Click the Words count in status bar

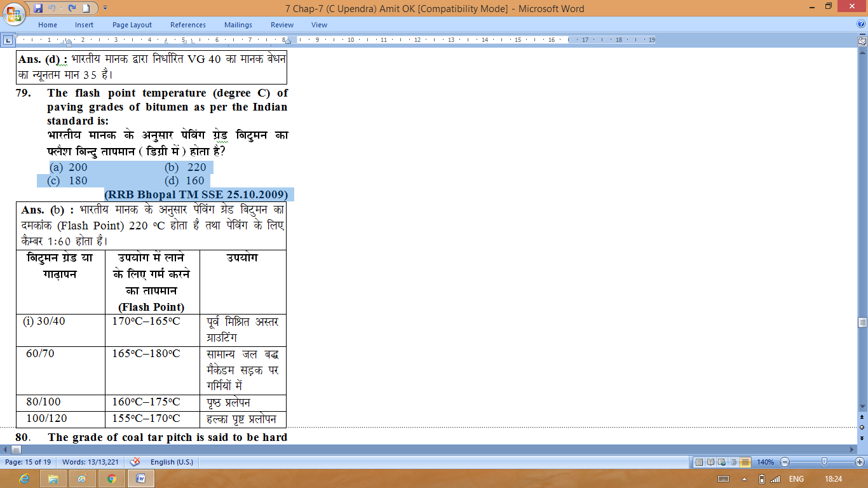tap(91, 462)
